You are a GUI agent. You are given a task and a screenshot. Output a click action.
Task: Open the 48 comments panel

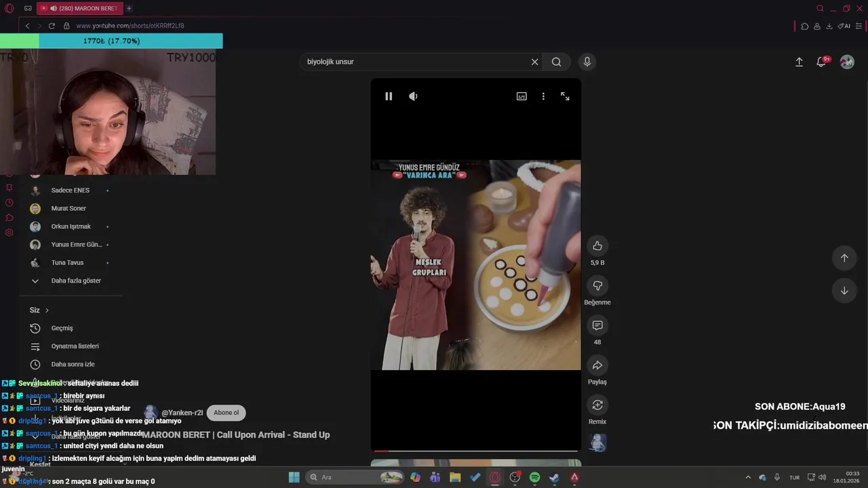(597, 326)
